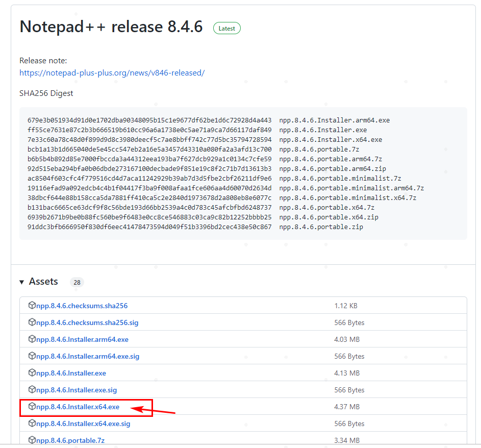Collapse the Assets section triangle
Image resolution: width=481 pixels, height=448 pixels.
(x=22, y=282)
